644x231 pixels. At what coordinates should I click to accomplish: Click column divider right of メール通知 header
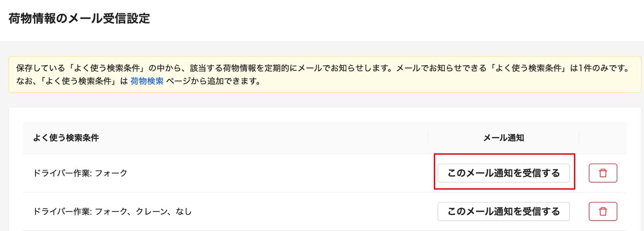579,138
